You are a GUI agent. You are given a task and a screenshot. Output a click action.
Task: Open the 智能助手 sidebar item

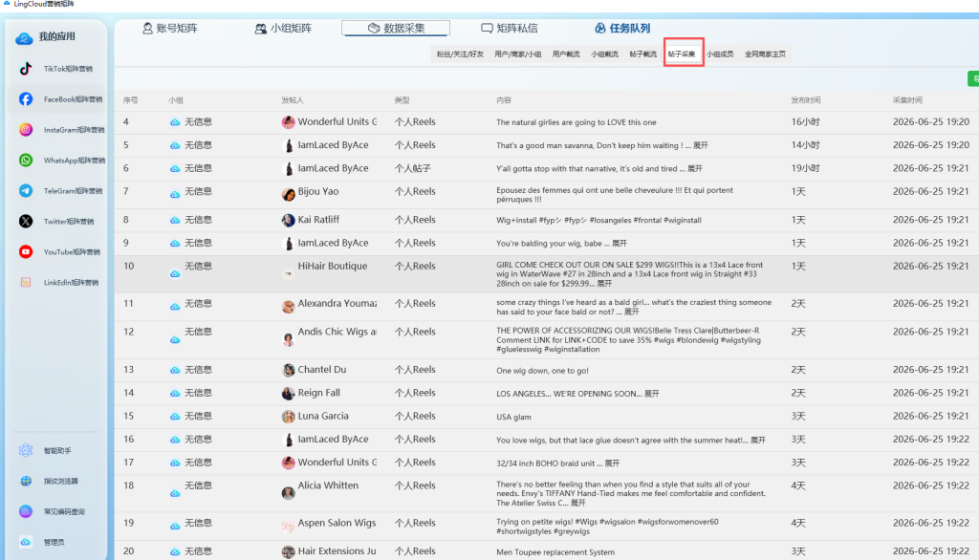tap(55, 450)
